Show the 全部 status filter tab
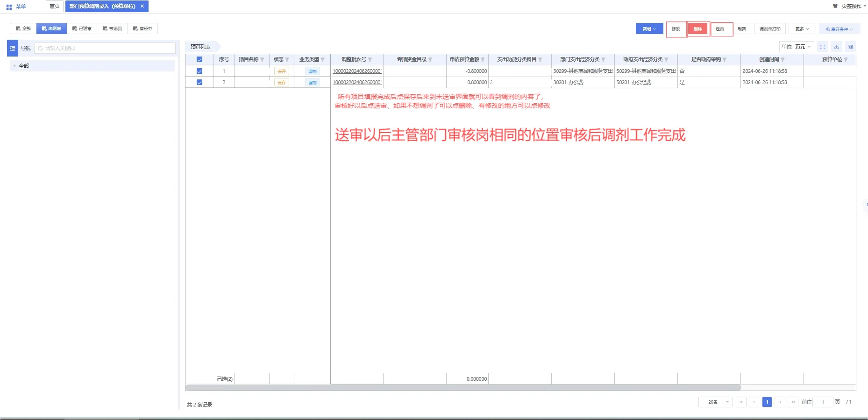The height and width of the screenshot is (420, 868). [x=23, y=28]
